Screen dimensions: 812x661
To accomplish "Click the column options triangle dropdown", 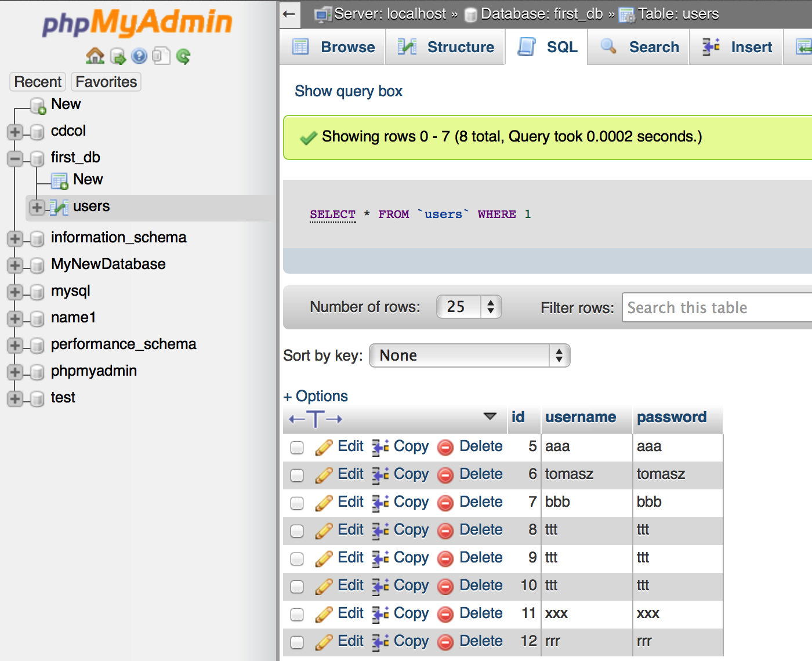I will tap(490, 416).
